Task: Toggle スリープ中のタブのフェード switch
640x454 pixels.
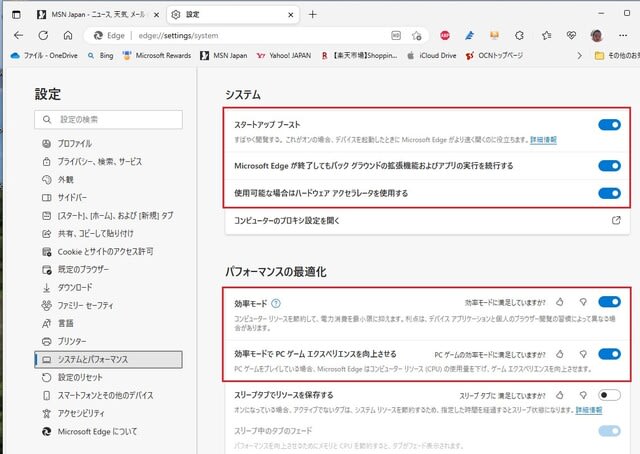Action: click(x=609, y=431)
